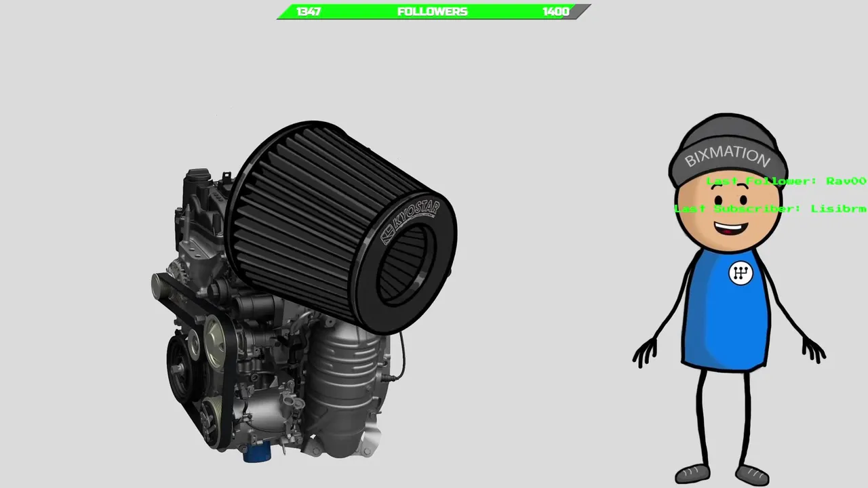Click the BIXMATION beanie hat text

(727, 157)
